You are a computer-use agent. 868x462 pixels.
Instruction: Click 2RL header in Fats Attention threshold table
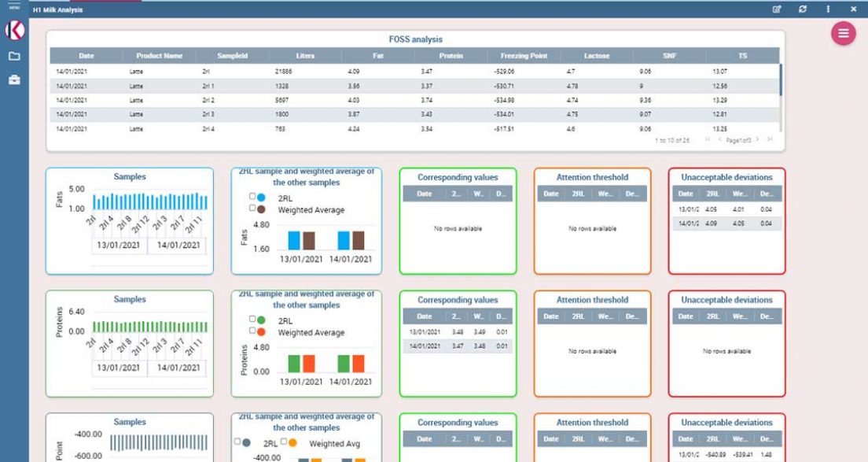pyautogui.click(x=578, y=194)
